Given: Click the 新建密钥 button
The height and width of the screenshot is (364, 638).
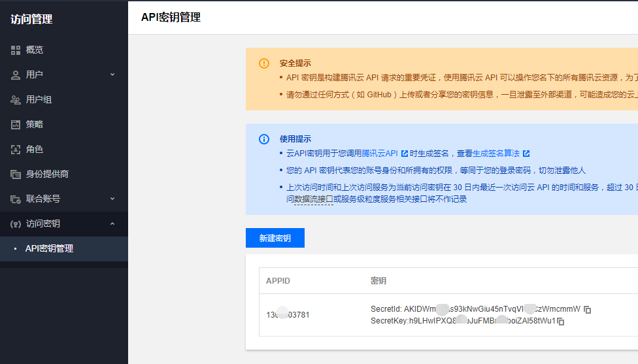Looking at the screenshot, I should click(x=275, y=238).
